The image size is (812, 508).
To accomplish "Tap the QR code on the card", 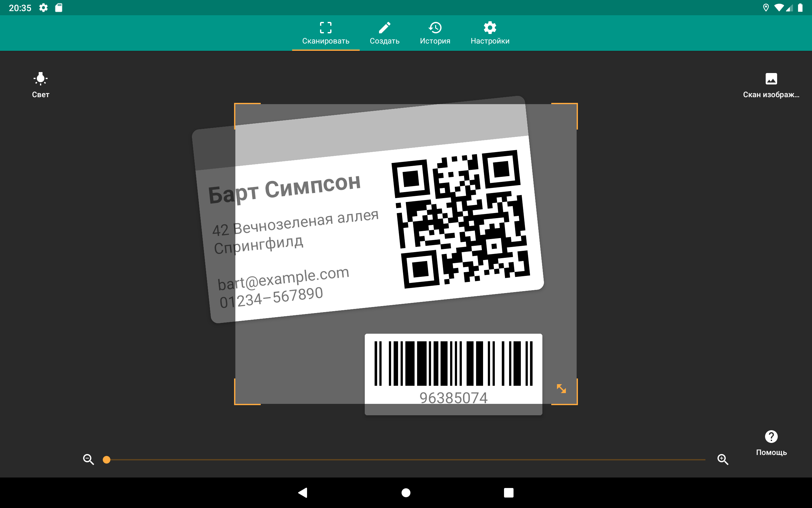I will coord(461,219).
